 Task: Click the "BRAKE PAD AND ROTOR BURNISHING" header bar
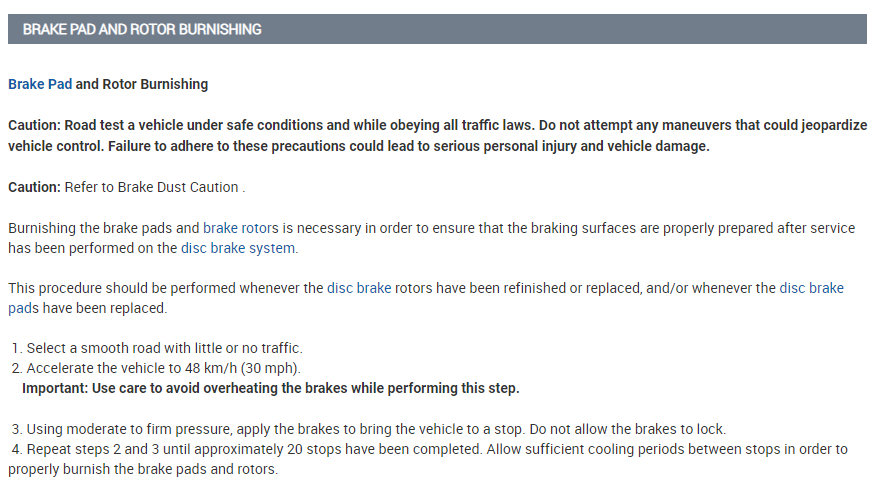click(437, 29)
